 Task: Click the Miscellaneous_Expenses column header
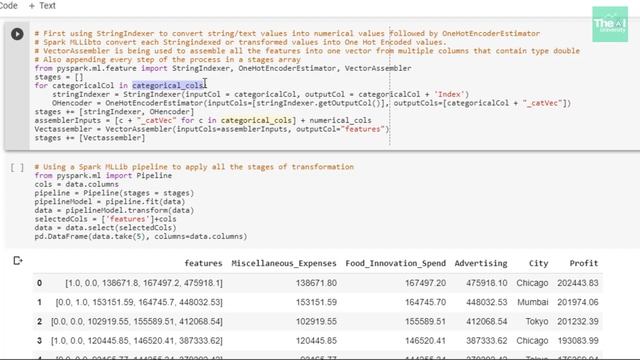[284, 263]
